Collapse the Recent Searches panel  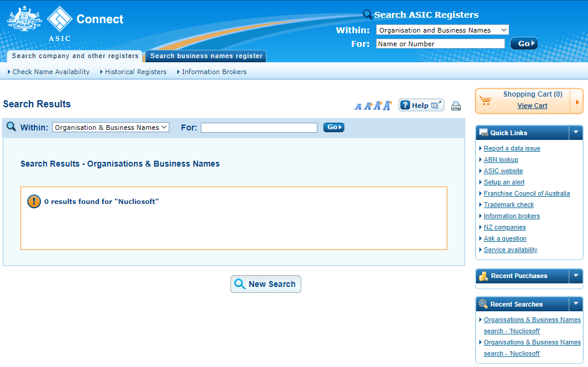[576, 304]
